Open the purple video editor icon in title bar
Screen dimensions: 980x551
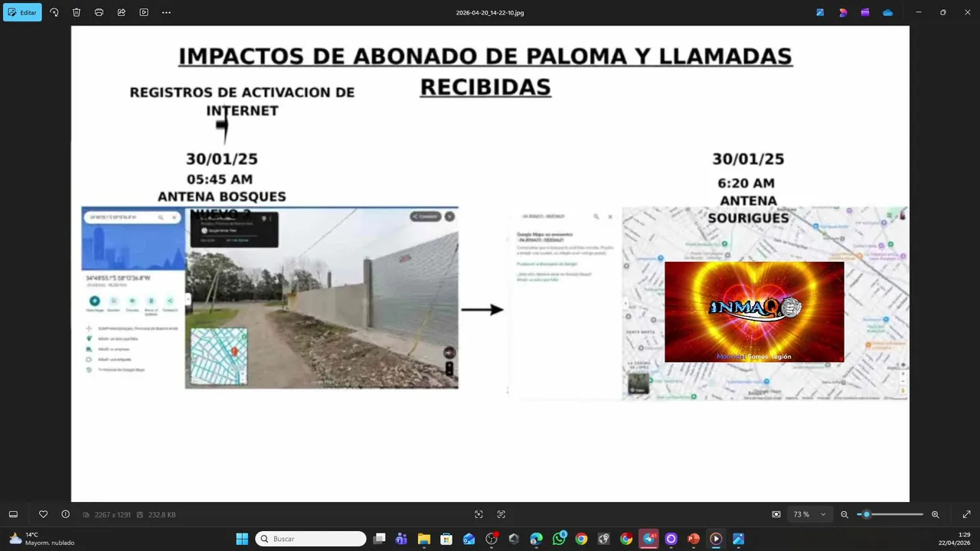pyautogui.click(x=865, y=12)
